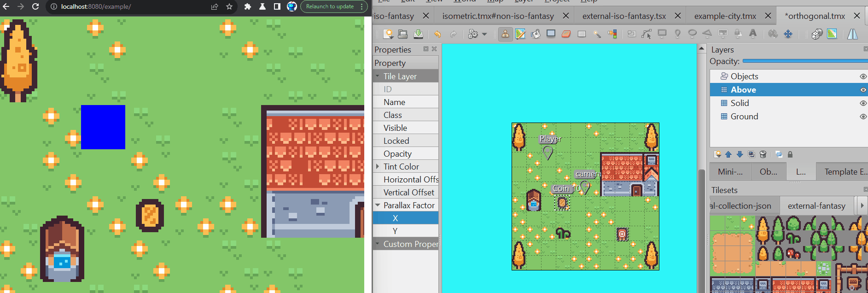Select the Bucket Fill tool
The width and height of the screenshot is (868, 293).
click(536, 34)
